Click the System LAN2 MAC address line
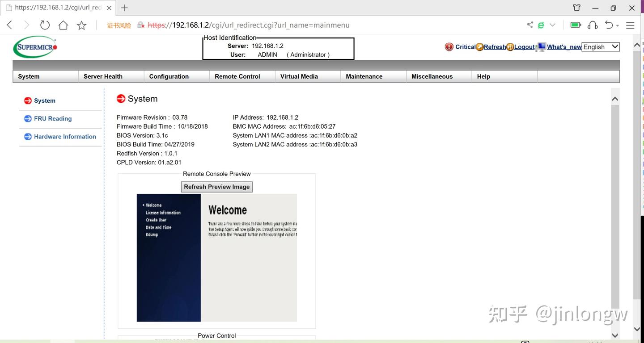The image size is (644, 343). (295, 144)
